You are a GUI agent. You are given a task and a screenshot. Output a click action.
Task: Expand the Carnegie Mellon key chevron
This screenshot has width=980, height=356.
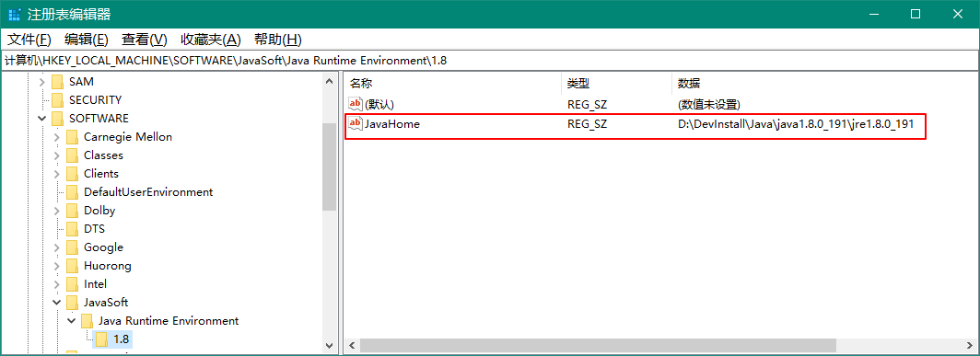(x=57, y=137)
